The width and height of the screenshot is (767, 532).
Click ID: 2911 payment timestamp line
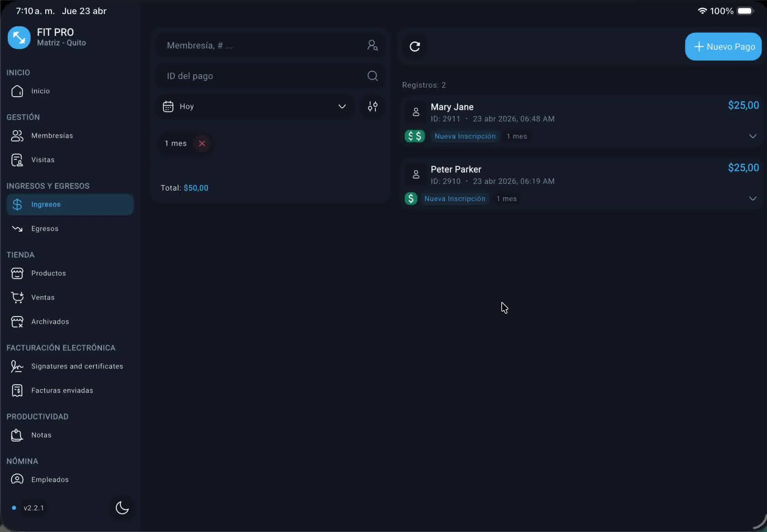coord(493,119)
